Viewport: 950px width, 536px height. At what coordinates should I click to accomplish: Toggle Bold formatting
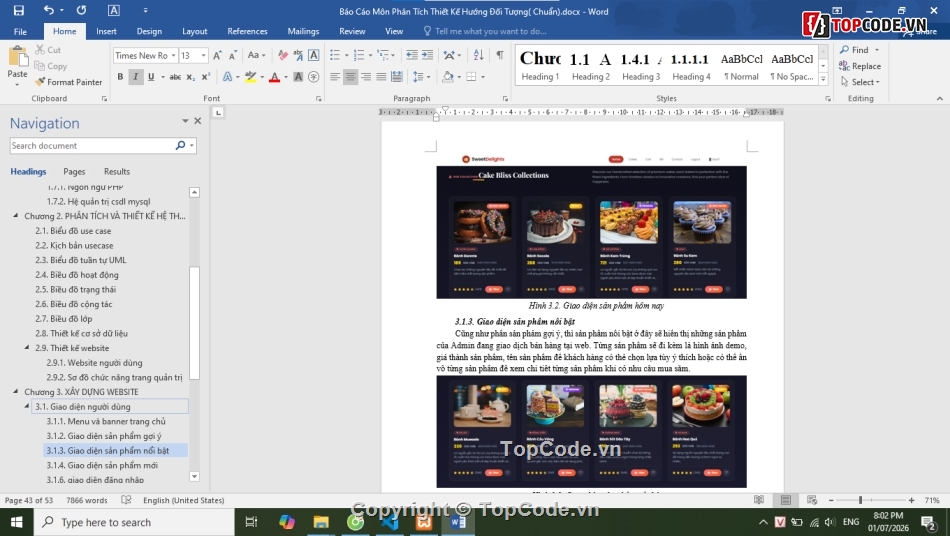click(x=121, y=77)
